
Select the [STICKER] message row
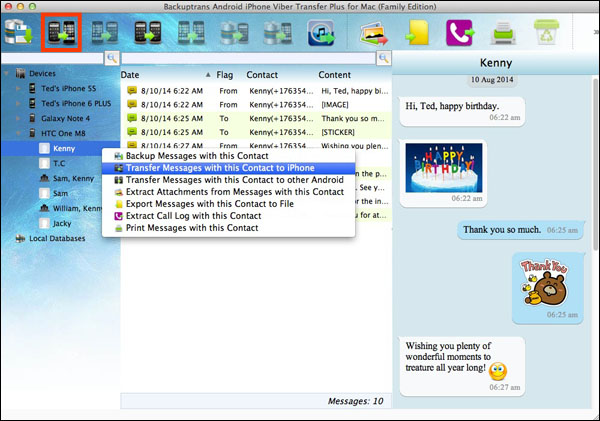[x=256, y=132]
